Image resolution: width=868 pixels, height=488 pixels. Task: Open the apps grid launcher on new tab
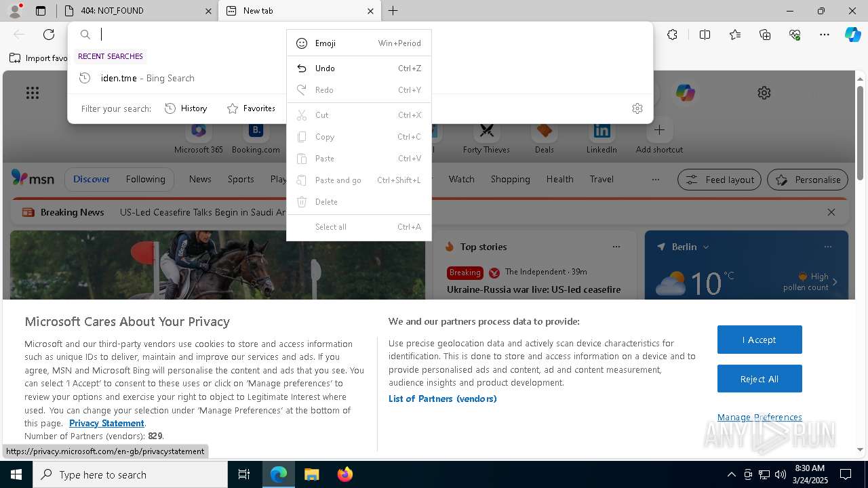click(33, 93)
